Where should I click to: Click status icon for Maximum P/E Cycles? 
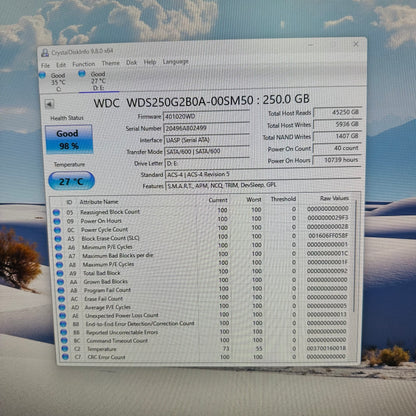point(60,265)
